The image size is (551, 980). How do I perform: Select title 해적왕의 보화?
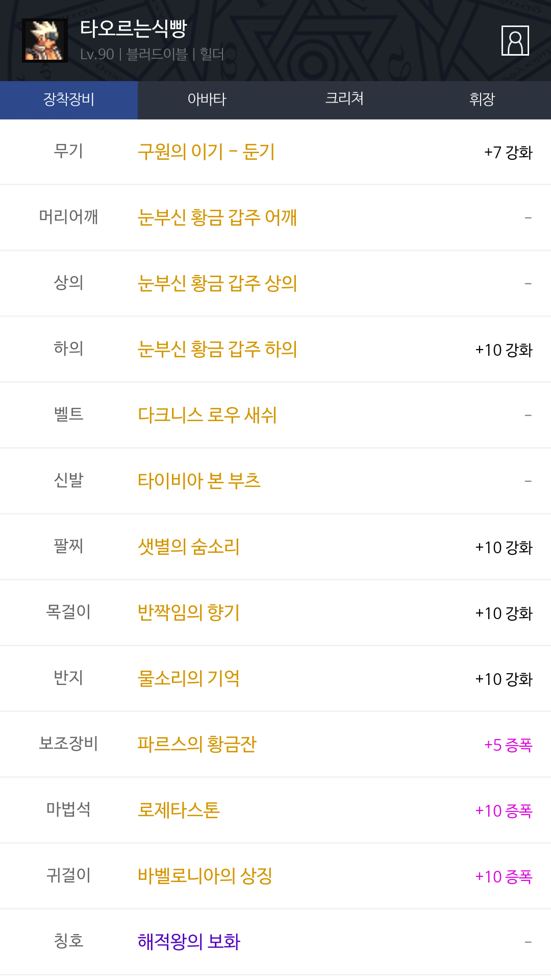click(189, 942)
